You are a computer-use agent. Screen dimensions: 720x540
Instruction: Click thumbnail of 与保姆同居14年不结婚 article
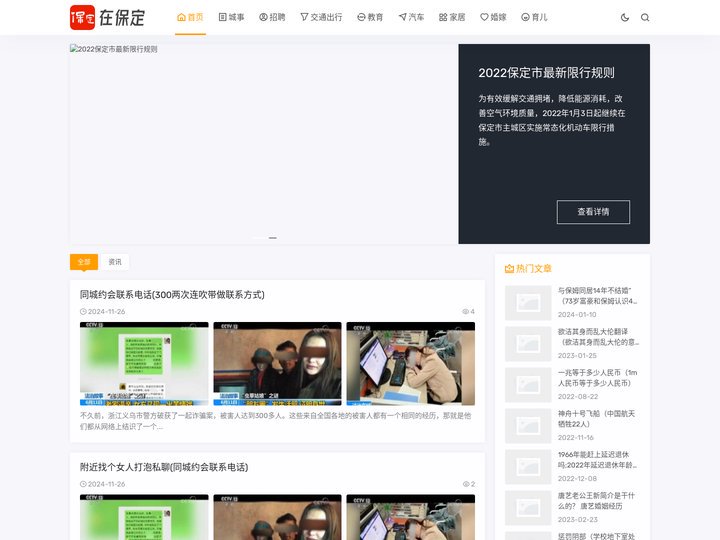point(528,303)
